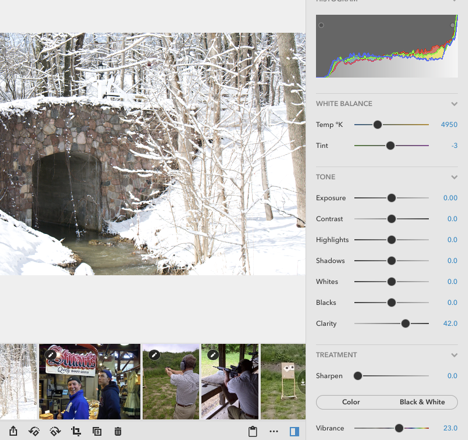This screenshot has width=468, height=440.
Task: Click the Vibrance value 23.0
Action: pyautogui.click(x=450, y=428)
